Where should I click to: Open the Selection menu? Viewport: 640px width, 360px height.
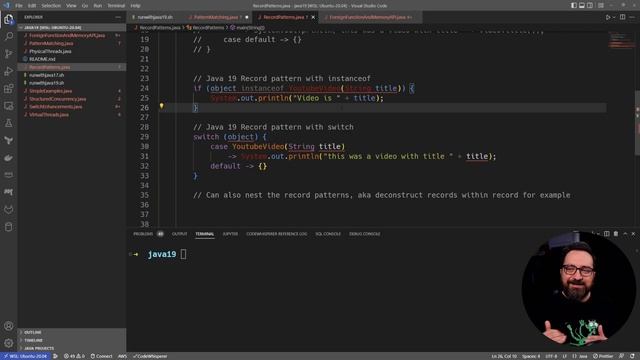pos(51,6)
